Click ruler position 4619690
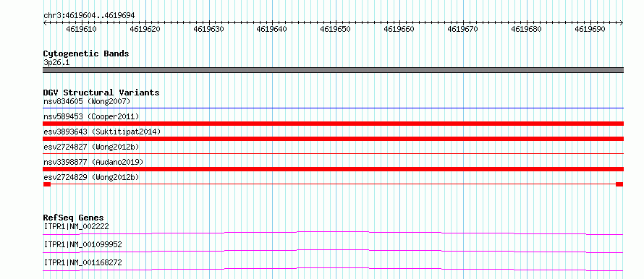The image size is (644, 279). [x=590, y=29]
